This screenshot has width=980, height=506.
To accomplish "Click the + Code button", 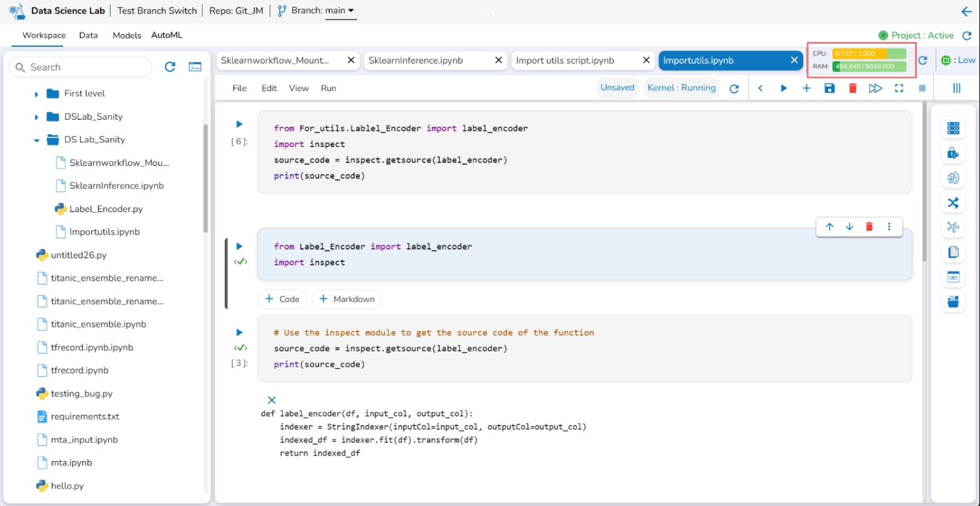I will (x=282, y=299).
